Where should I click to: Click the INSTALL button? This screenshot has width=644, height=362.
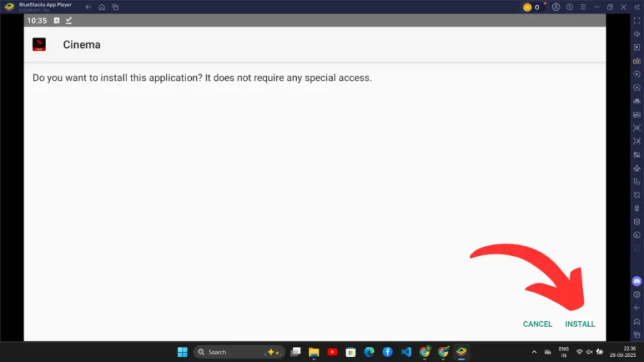click(580, 324)
